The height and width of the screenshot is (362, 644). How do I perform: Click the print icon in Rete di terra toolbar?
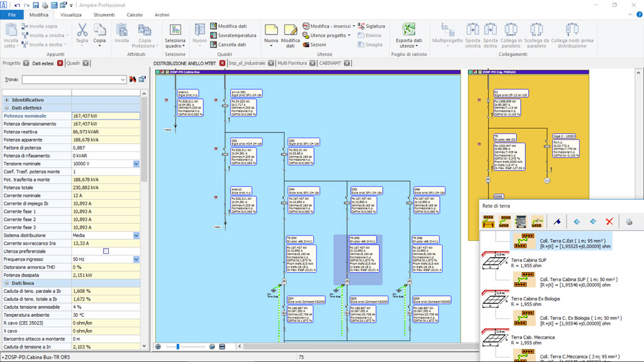[x=630, y=222]
